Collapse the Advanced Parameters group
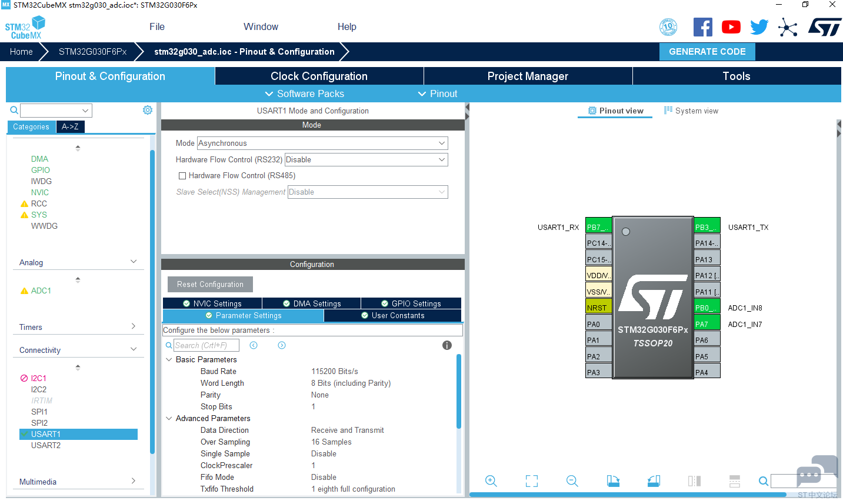The image size is (843, 504). pyautogui.click(x=169, y=418)
